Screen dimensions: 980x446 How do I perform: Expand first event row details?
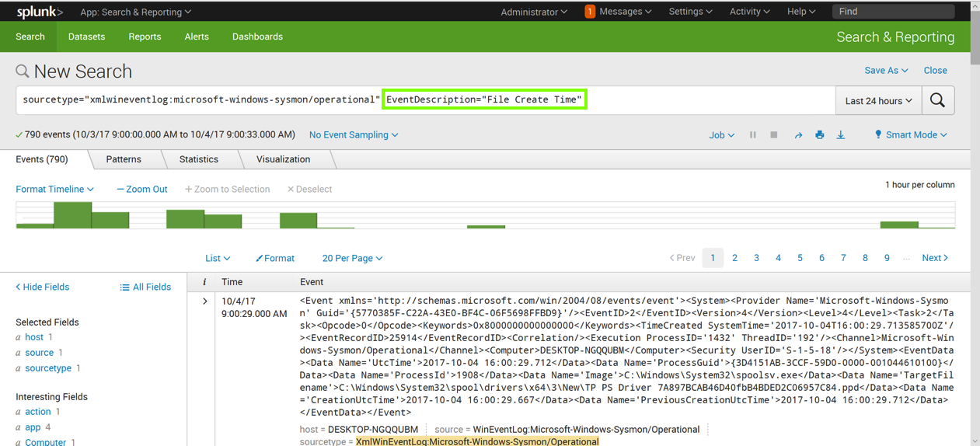[205, 301]
